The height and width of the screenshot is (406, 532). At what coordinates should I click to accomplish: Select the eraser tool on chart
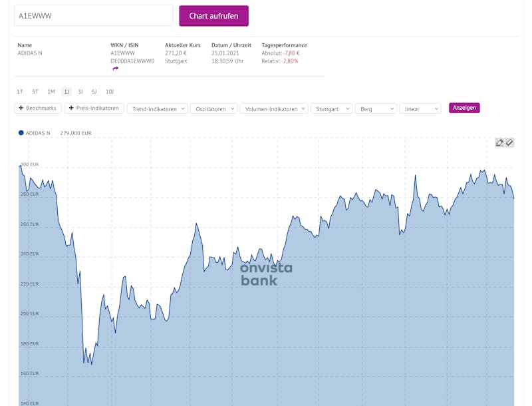click(509, 142)
